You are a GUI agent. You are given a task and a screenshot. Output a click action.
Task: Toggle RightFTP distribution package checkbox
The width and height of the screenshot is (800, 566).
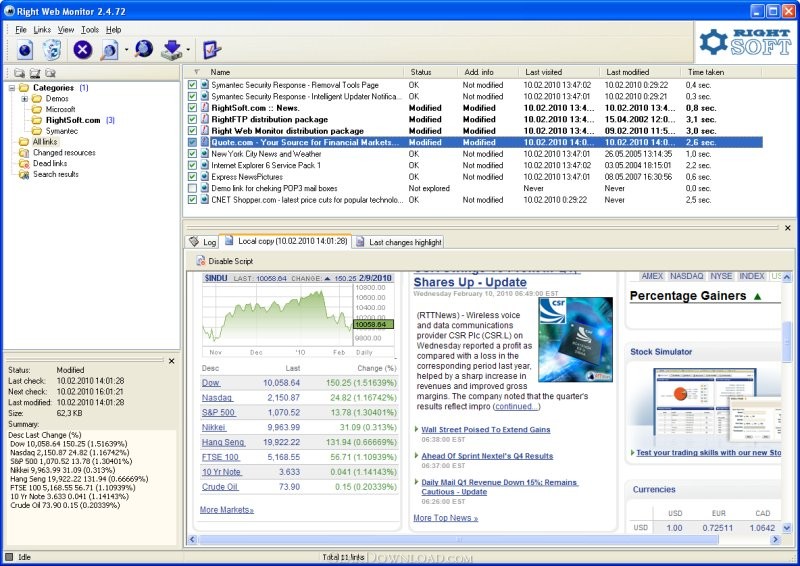192,119
